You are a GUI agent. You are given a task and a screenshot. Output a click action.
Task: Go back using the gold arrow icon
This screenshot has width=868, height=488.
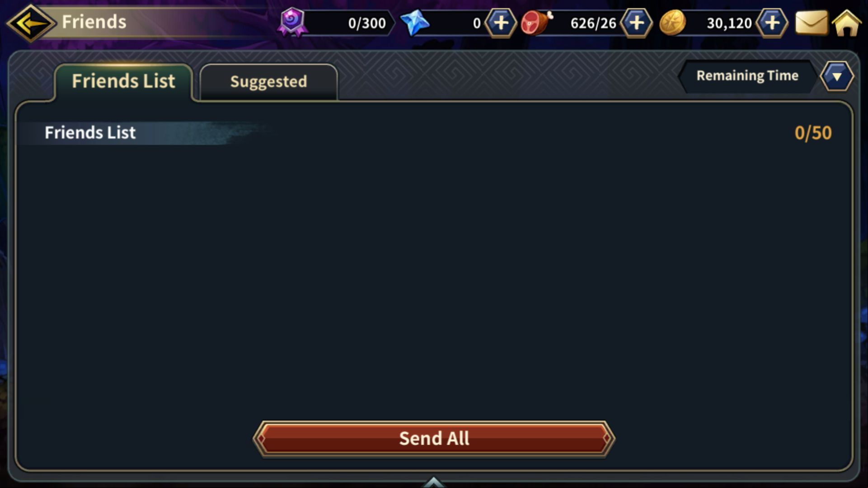31,23
